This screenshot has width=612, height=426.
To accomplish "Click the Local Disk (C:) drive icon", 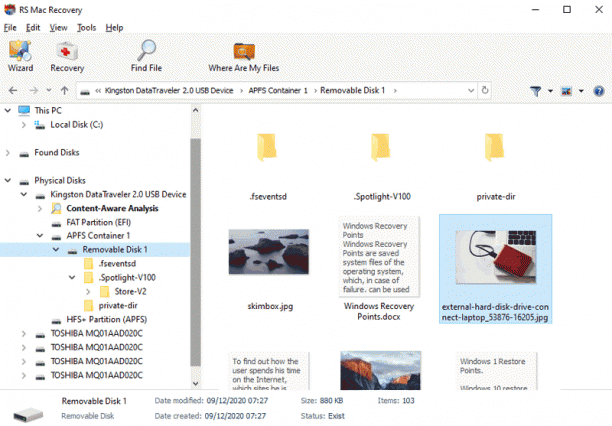I will 40,125.
